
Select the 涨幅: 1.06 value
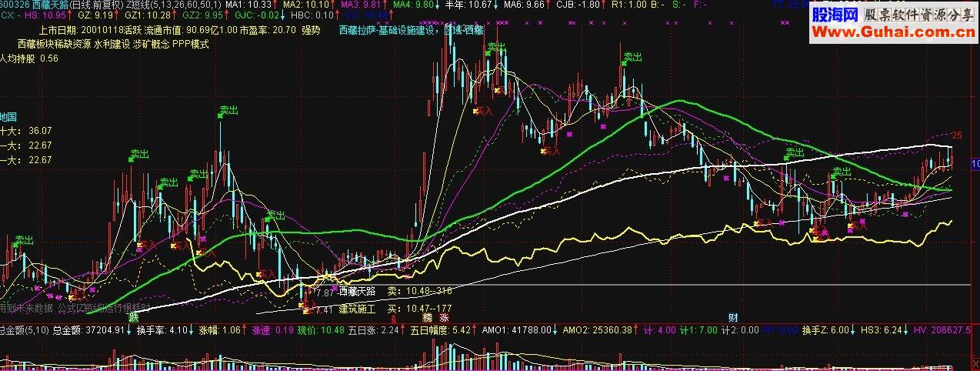pos(221,329)
